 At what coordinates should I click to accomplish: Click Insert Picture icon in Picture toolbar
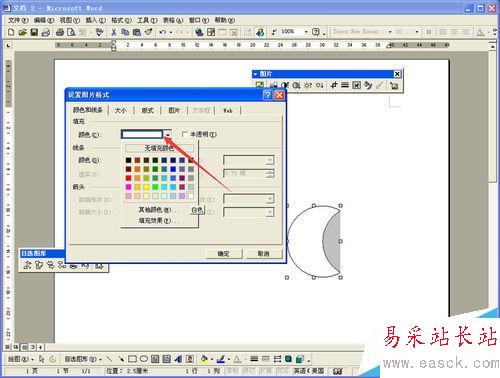(260, 85)
